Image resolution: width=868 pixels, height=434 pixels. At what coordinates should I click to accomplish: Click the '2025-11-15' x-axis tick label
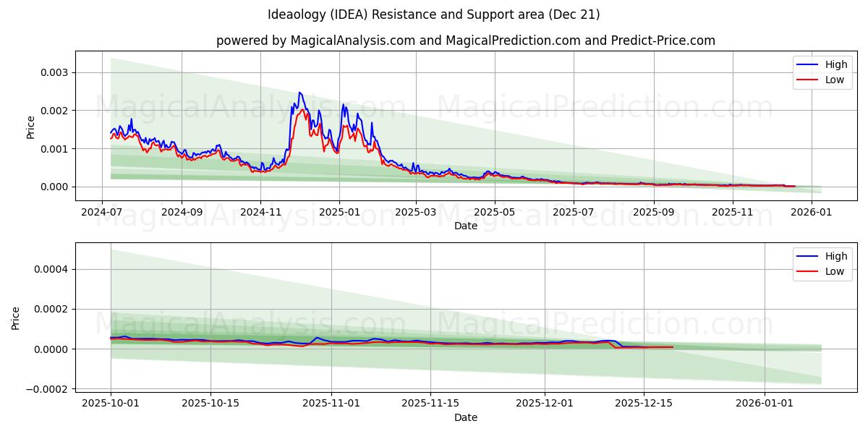tap(431, 404)
